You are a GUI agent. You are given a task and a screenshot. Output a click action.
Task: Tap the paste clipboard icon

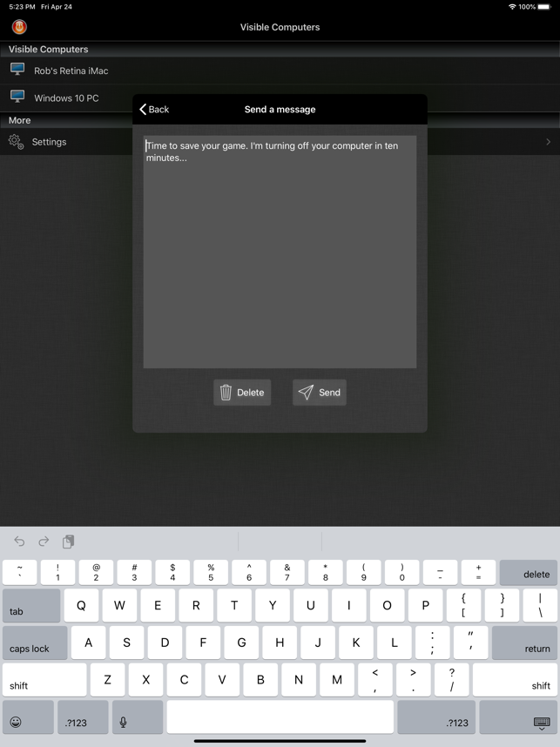(x=68, y=542)
